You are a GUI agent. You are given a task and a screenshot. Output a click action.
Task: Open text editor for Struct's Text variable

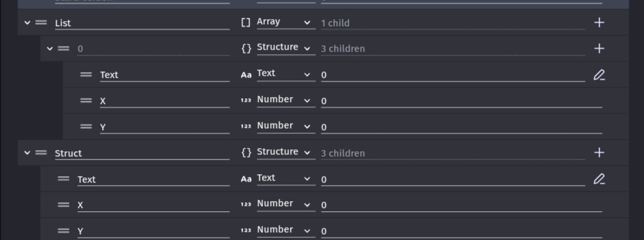tap(599, 179)
